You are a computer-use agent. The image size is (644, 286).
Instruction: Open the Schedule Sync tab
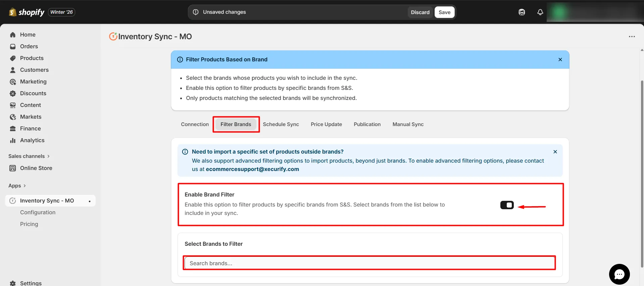pos(281,124)
